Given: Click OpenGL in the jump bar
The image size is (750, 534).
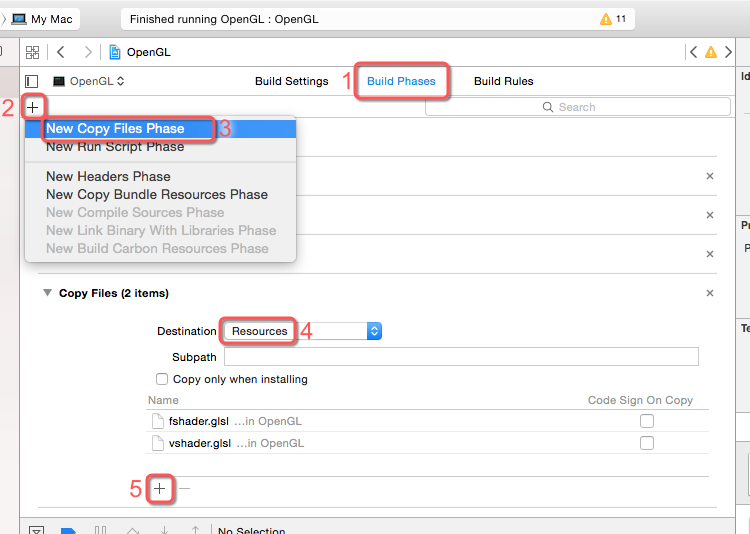Looking at the screenshot, I should [148, 52].
